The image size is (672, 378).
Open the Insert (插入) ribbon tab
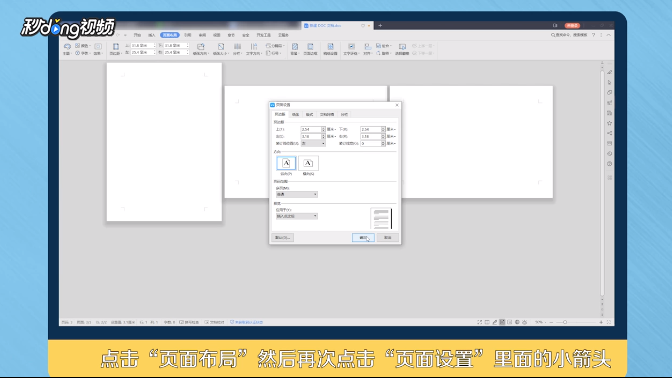pyautogui.click(x=152, y=35)
